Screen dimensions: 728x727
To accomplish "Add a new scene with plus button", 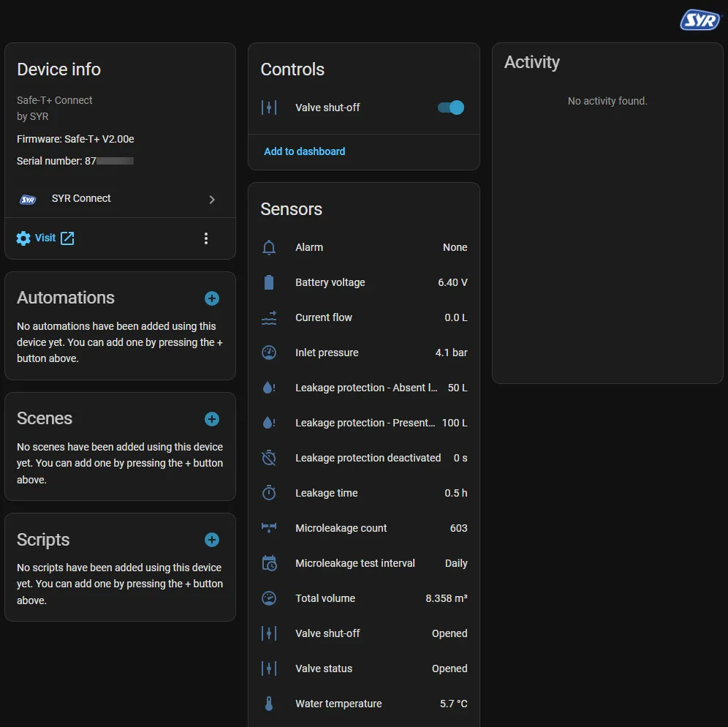I will click(x=212, y=419).
